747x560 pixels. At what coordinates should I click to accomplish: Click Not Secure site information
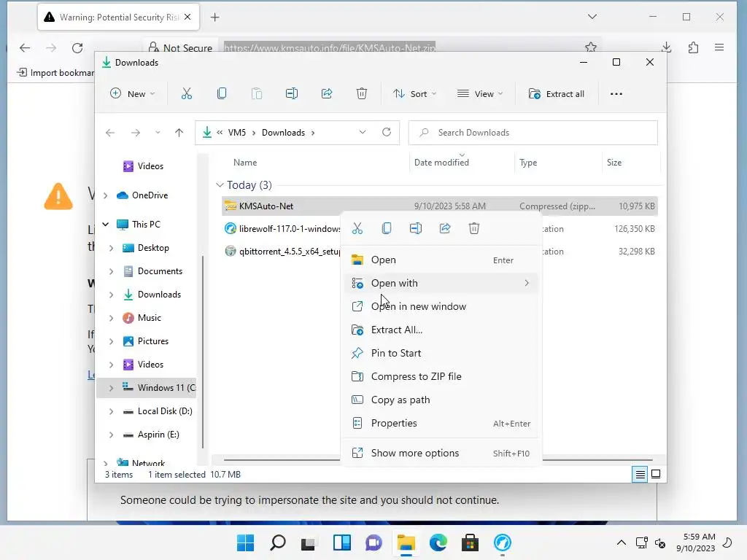180,47
